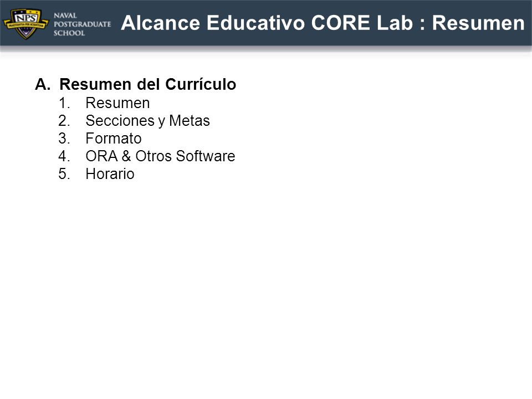Click the word Metas in item two
532x399 pixels.
190,120
